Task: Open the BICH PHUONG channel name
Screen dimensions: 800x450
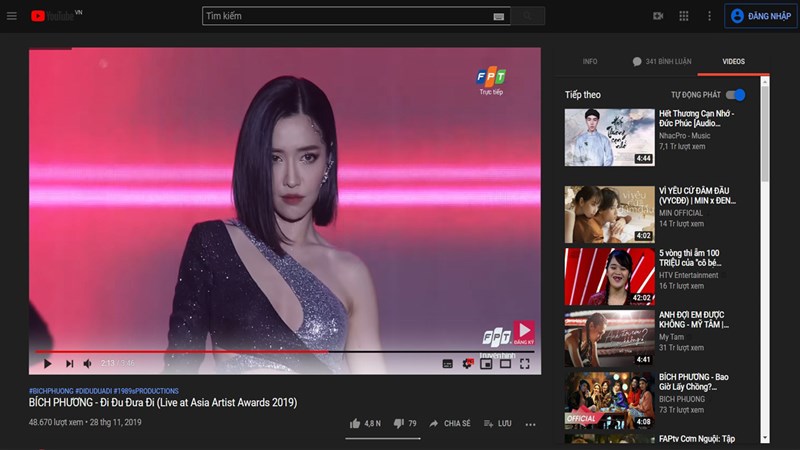Action: click(682, 399)
